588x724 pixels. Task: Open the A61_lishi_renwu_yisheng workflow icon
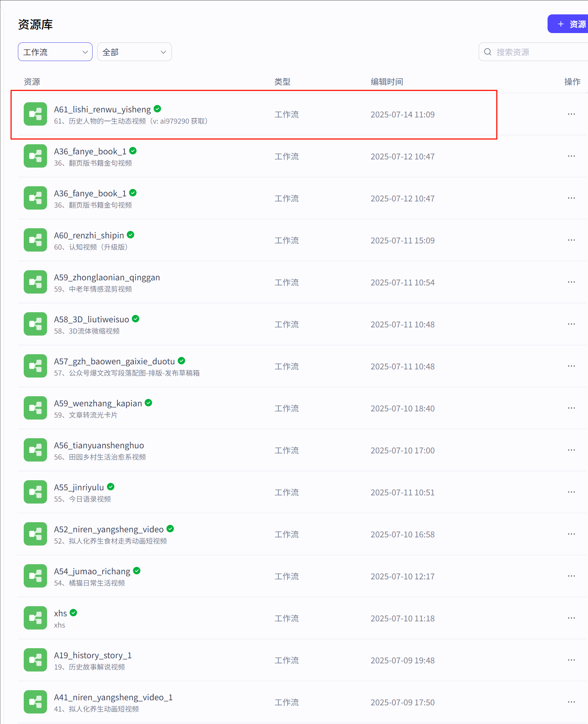(x=35, y=114)
